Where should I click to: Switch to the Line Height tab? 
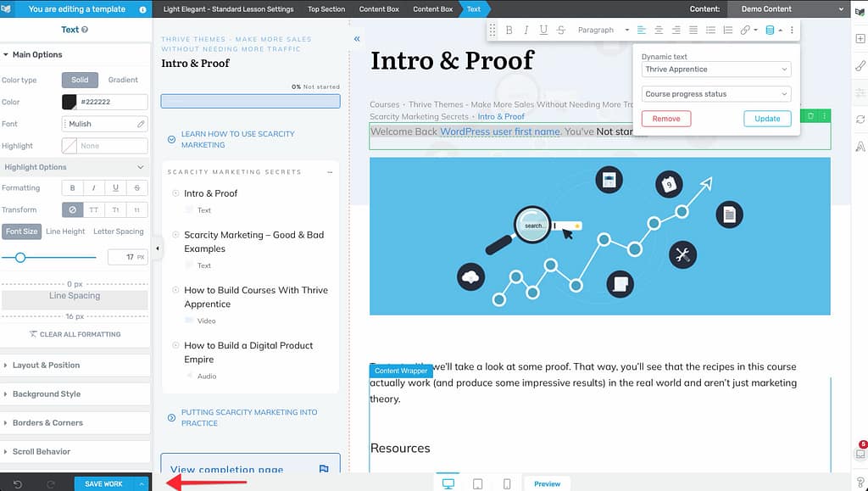[x=65, y=232]
